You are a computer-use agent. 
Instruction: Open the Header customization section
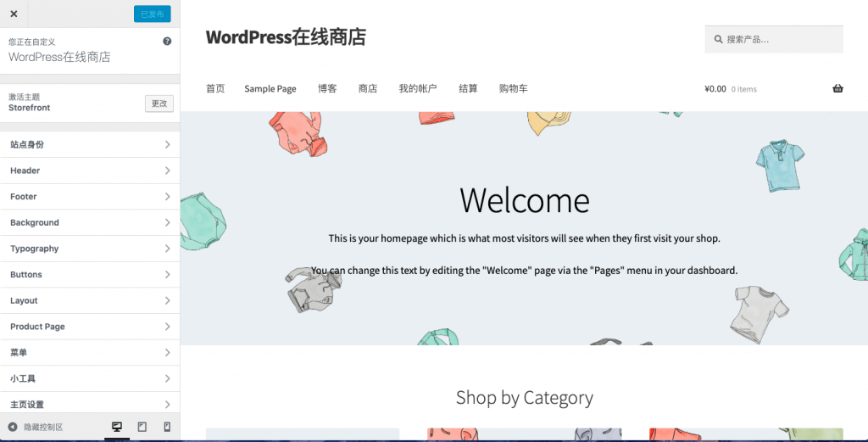pyautogui.click(x=90, y=171)
